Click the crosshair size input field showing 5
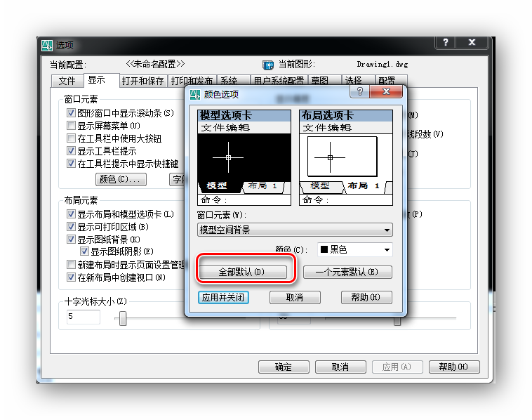 pos(84,317)
